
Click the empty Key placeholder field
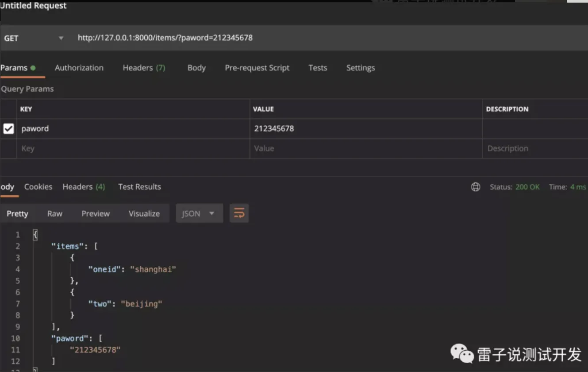point(133,149)
